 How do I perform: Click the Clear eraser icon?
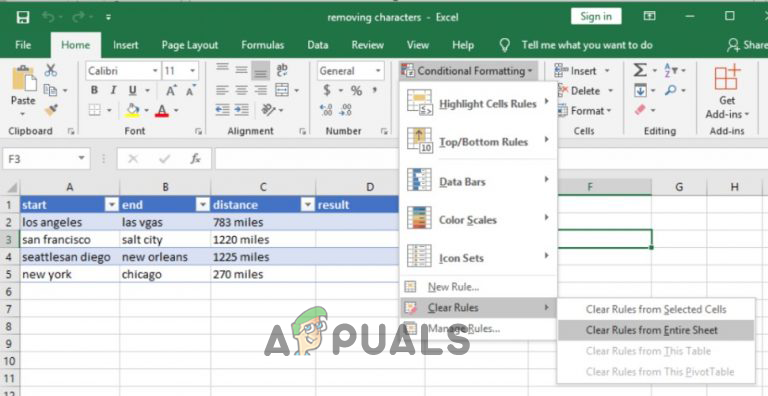click(x=640, y=110)
